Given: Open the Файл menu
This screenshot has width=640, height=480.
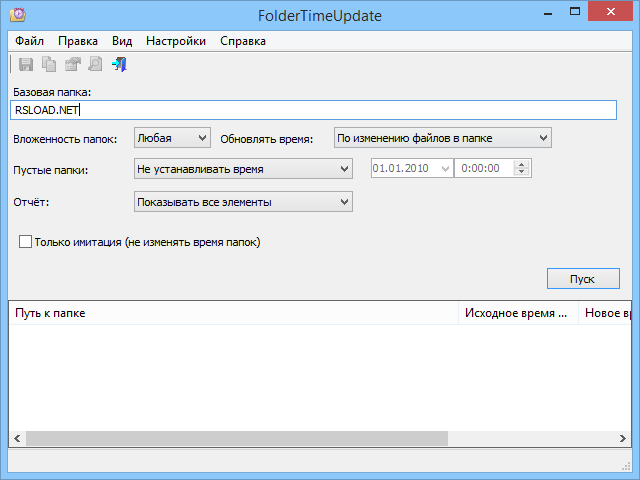Looking at the screenshot, I should tap(29, 41).
